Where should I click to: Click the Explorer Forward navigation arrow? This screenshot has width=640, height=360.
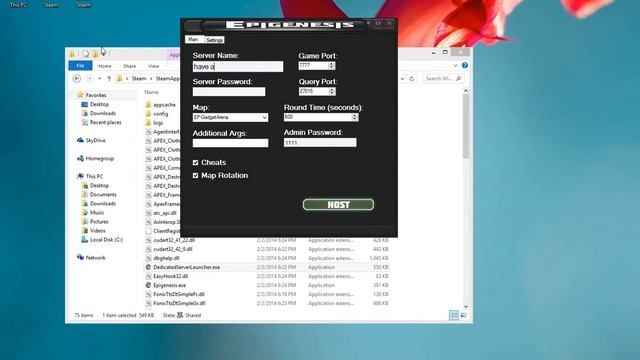pos(89,78)
